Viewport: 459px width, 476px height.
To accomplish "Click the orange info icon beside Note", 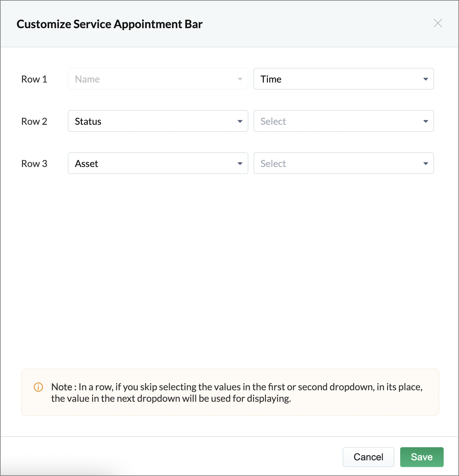I will pyautogui.click(x=38, y=387).
